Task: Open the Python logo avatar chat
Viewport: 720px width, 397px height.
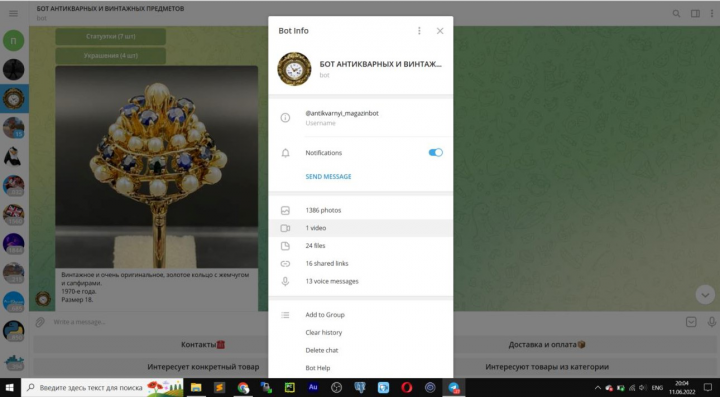Action: 14,330
